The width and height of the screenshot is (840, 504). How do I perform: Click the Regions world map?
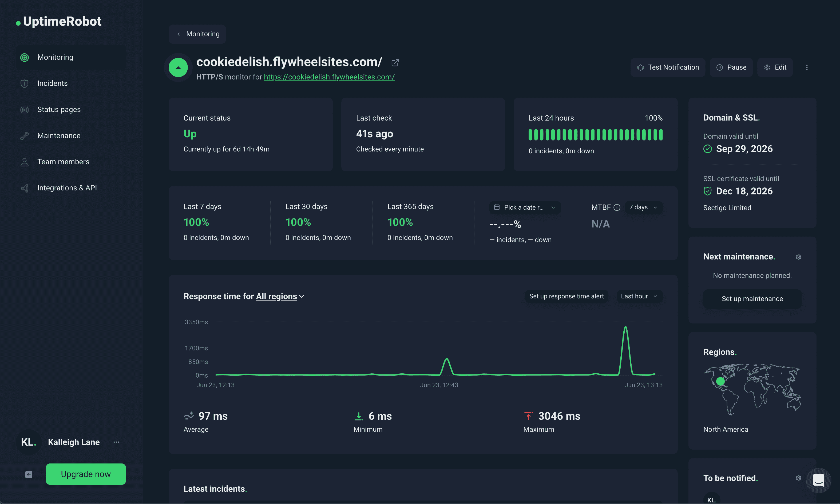coord(752,389)
